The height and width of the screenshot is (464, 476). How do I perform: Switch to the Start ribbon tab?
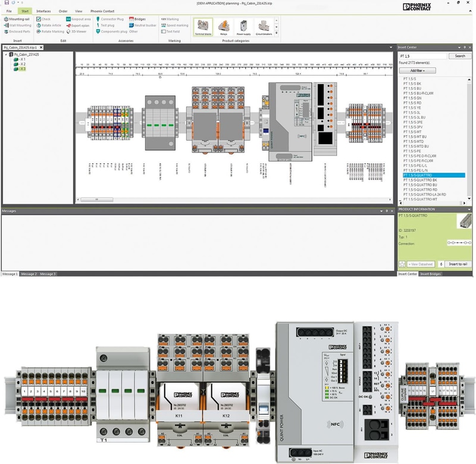pos(25,11)
